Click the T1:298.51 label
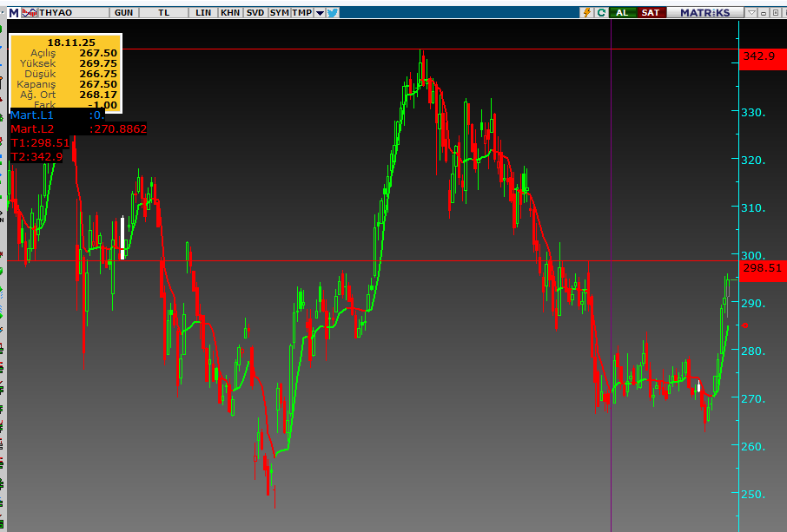The image size is (787, 532). click(40, 143)
